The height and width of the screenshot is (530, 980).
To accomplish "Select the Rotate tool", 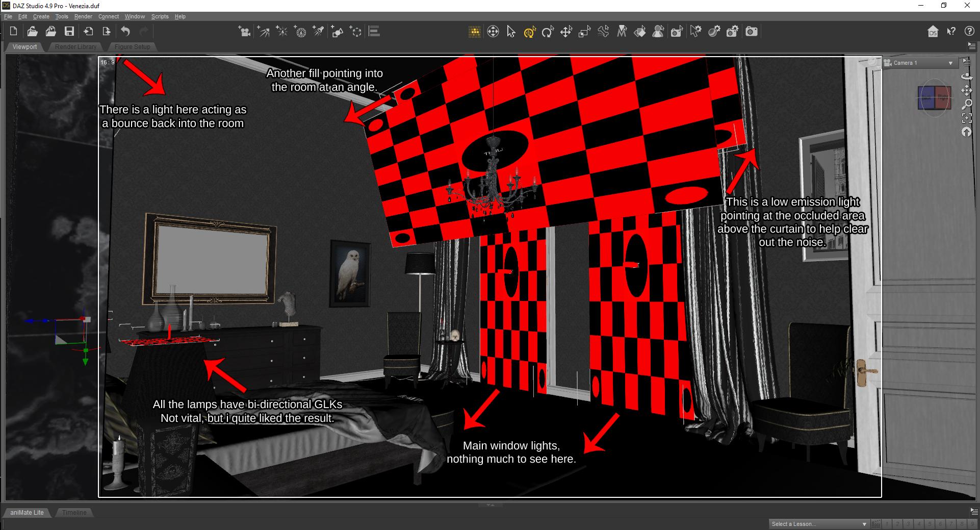I will 548,32.
